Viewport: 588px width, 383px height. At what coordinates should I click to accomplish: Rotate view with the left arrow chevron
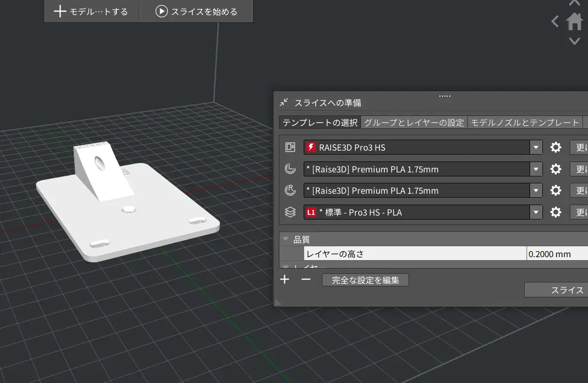555,21
